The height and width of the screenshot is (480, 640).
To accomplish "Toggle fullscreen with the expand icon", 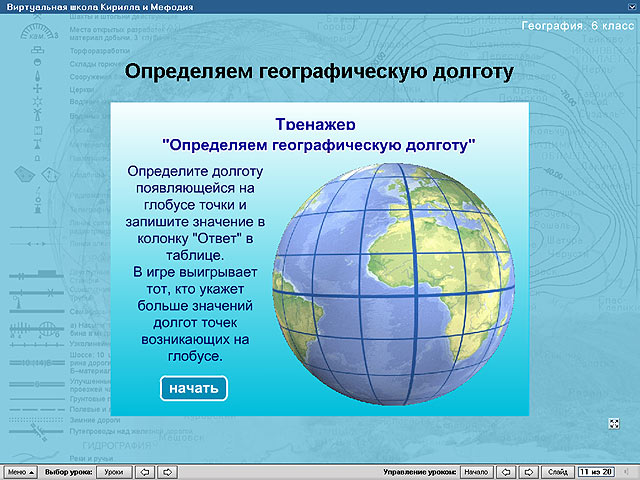I will pyautogui.click(x=612, y=424).
